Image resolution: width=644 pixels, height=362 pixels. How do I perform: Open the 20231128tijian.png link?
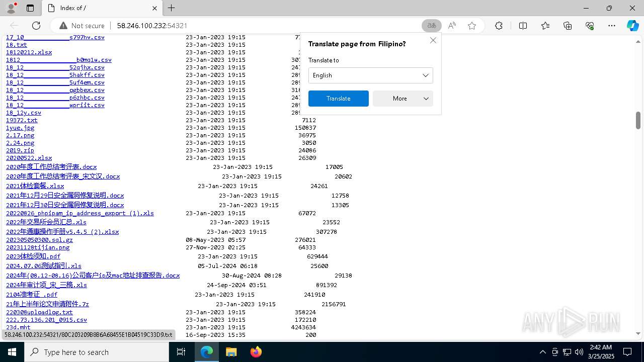tap(38, 247)
